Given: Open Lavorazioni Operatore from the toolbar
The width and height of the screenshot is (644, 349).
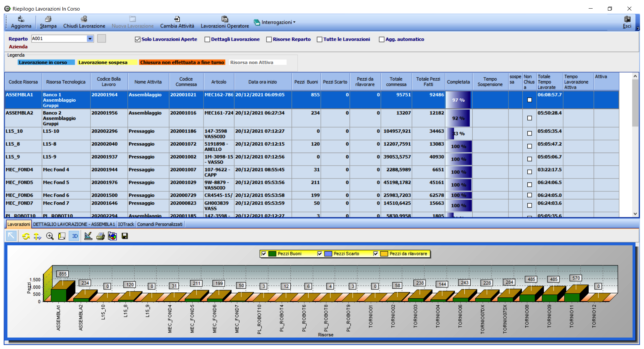Looking at the screenshot, I should pyautogui.click(x=225, y=22).
